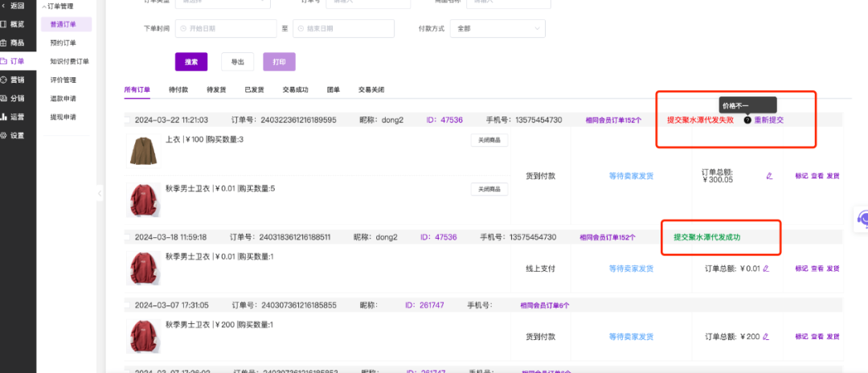The width and height of the screenshot is (868, 373).
Task: Click the question mark icon beside 重新提交
Action: 747,120
